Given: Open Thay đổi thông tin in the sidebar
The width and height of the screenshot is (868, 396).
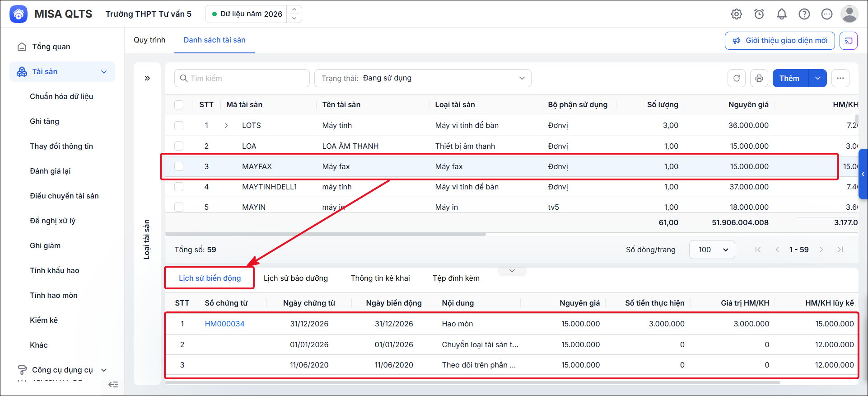Looking at the screenshot, I should [61, 146].
